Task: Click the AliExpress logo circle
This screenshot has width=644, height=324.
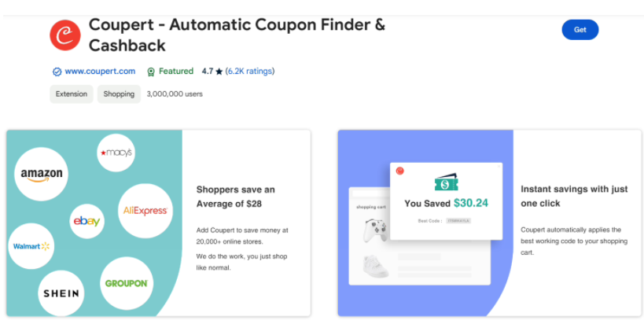Action: click(145, 211)
